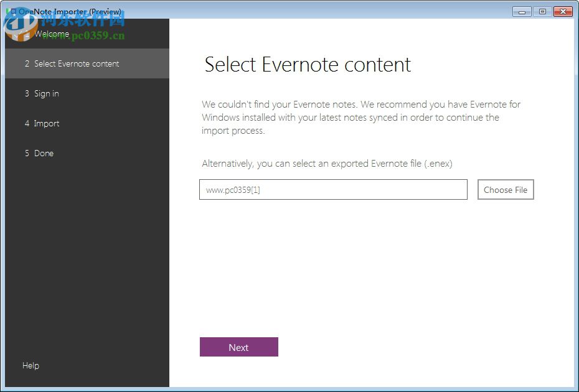The height and width of the screenshot is (392, 579).
Task: Click the OneNote Importer title bar icon
Action: pyautogui.click(x=11, y=11)
